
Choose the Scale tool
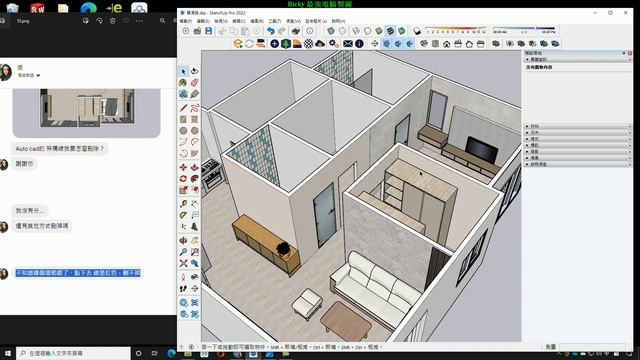183,190
